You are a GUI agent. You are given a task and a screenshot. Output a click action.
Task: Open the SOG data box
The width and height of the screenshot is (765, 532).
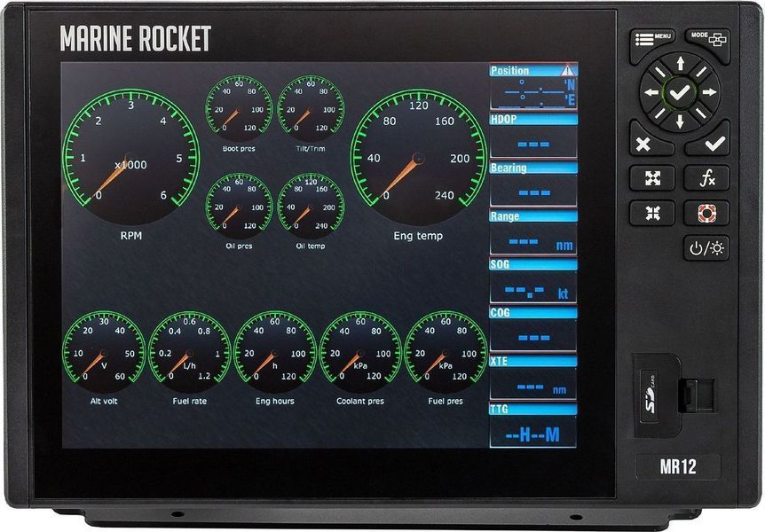point(533,280)
